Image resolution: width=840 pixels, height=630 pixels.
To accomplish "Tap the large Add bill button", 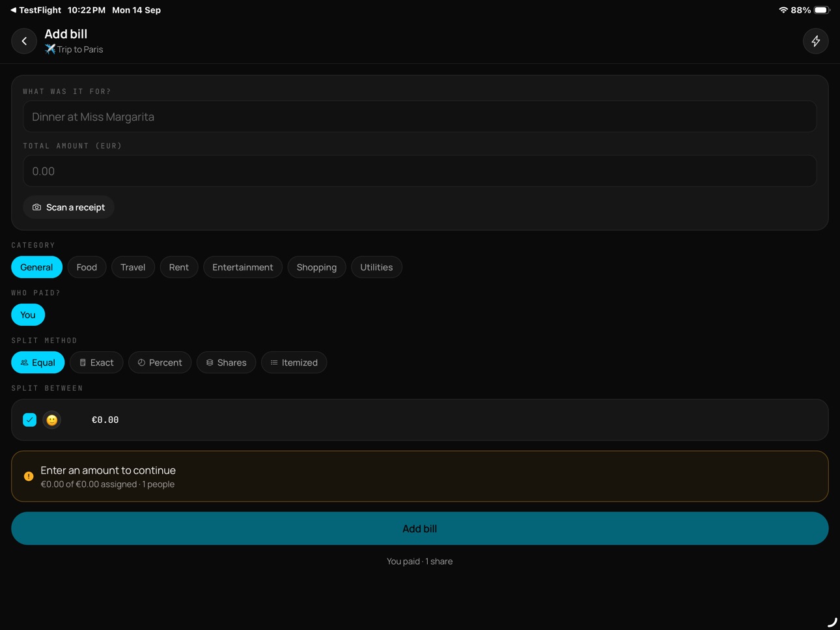I will (x=420, y=528).
